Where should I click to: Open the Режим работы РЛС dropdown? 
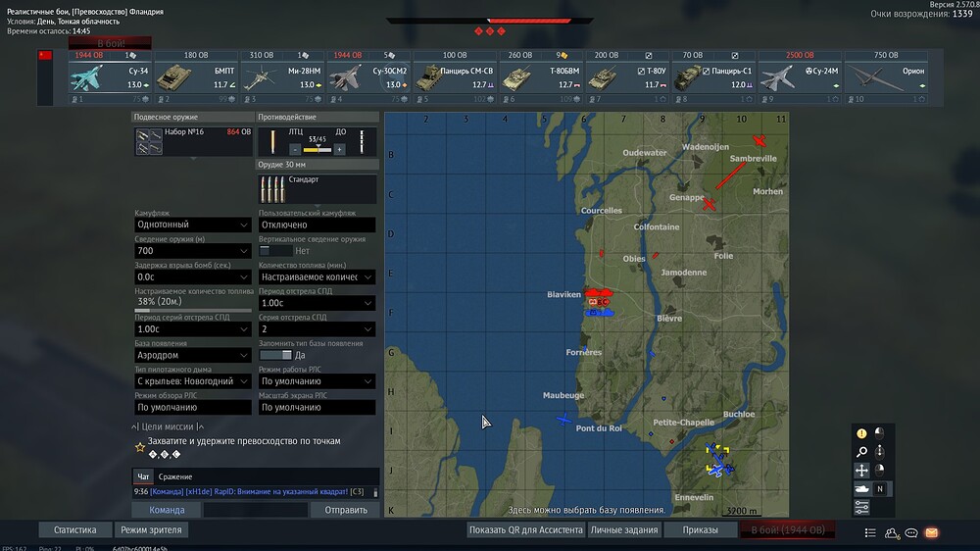coord(317,381)
